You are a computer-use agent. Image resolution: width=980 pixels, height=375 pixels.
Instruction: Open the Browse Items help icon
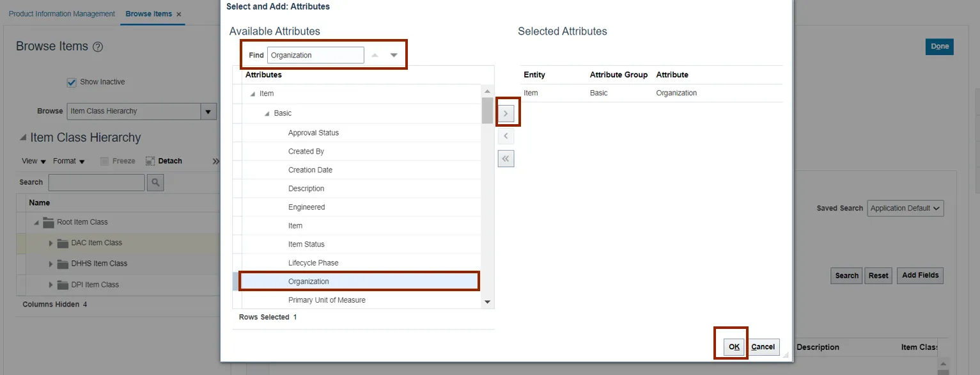pyautogui.click(x=98, y=47)
